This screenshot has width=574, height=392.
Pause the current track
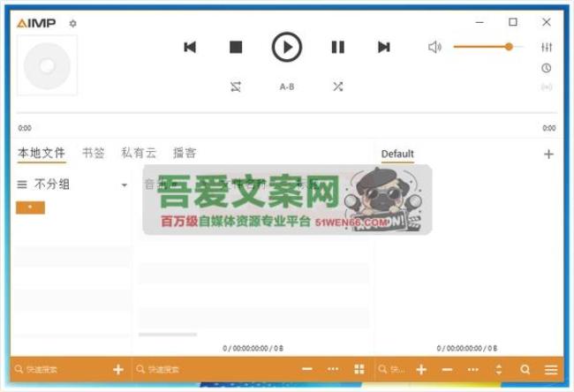coord(337,47)
